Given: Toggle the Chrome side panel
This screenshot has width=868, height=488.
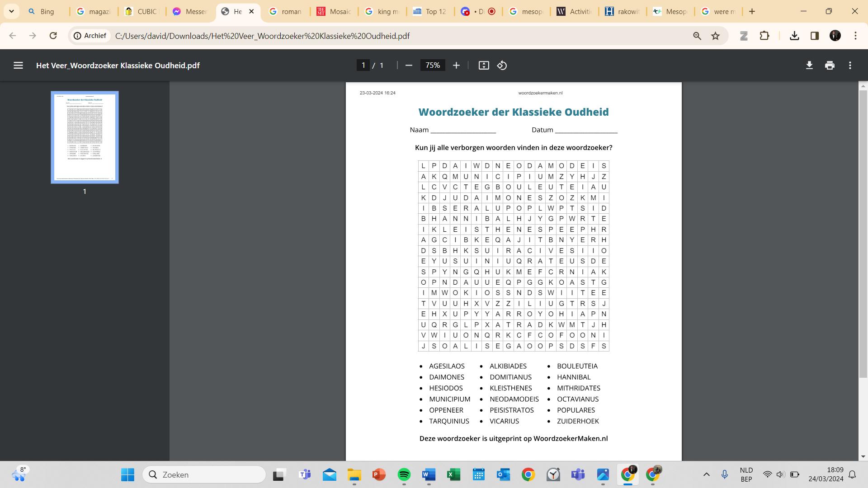Looking at the screenshot, I should [x=815, y=36].
